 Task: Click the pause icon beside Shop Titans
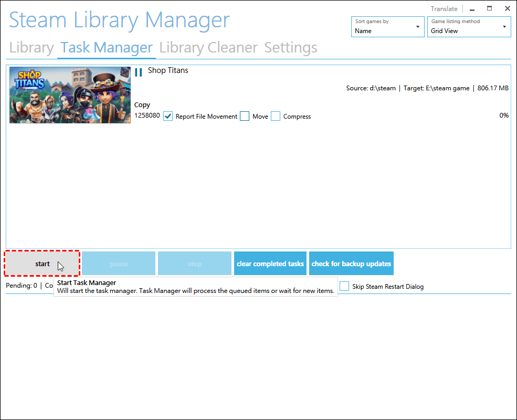tap(139, 72)
